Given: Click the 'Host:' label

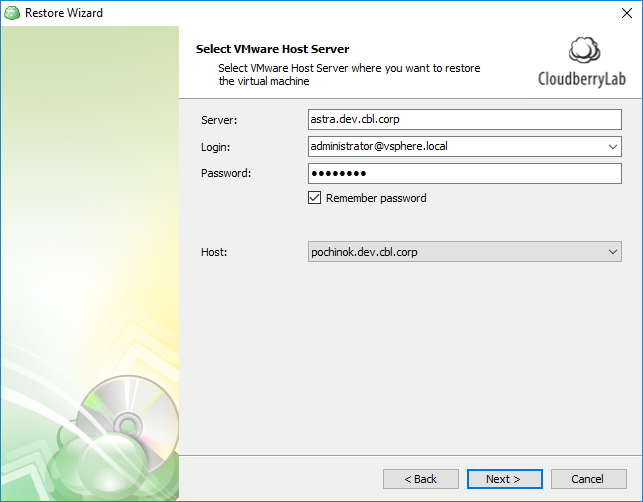Looking at the screenshot, I should pos(214,252).
